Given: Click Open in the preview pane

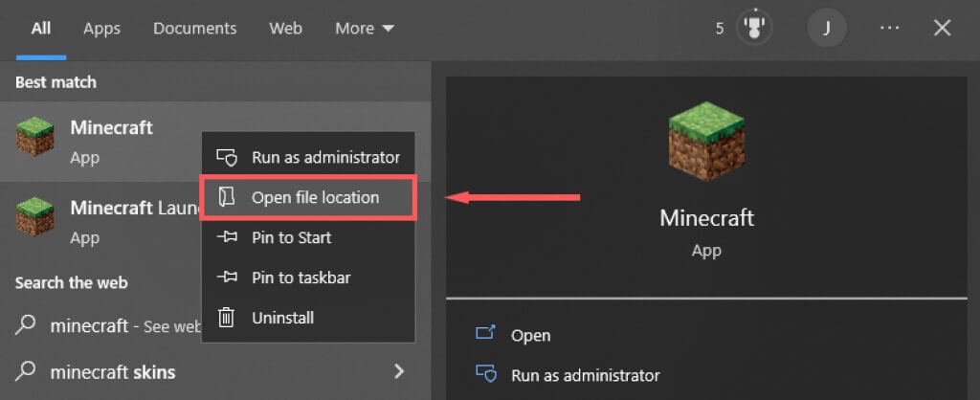Looking at the screenshot, I should click(530, 336).
